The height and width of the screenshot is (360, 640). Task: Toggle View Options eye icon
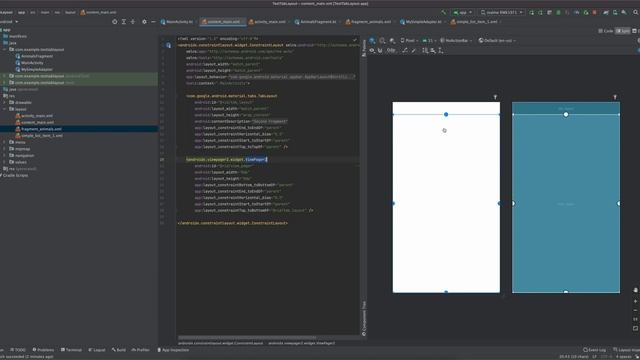[x=372, y=50]
